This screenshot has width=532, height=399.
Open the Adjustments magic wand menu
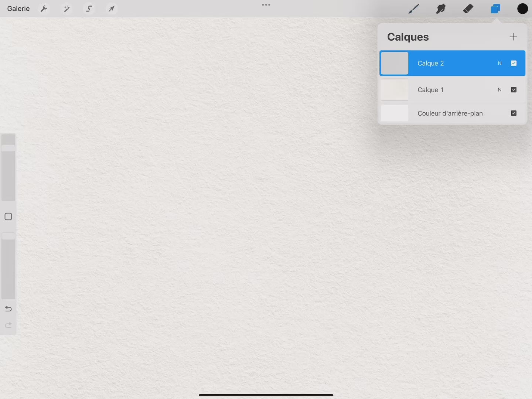66,8
